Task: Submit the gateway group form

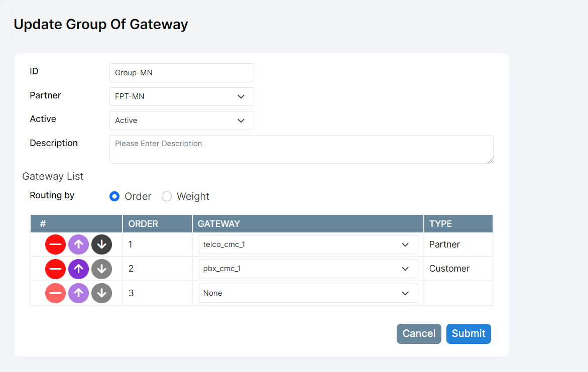Action: pyautogui.click(x=468, y=334)
